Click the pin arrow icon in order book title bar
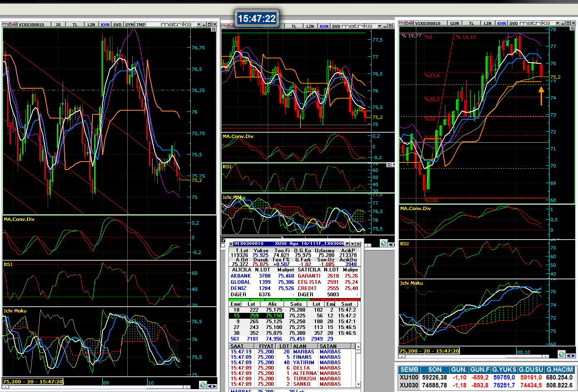 click(x=347, y=244)
